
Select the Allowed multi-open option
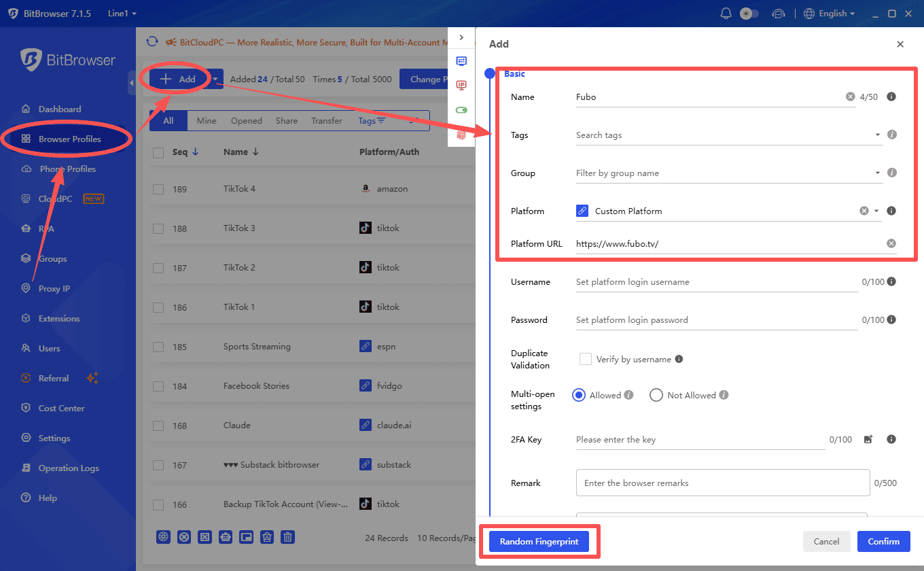point(579,395)
